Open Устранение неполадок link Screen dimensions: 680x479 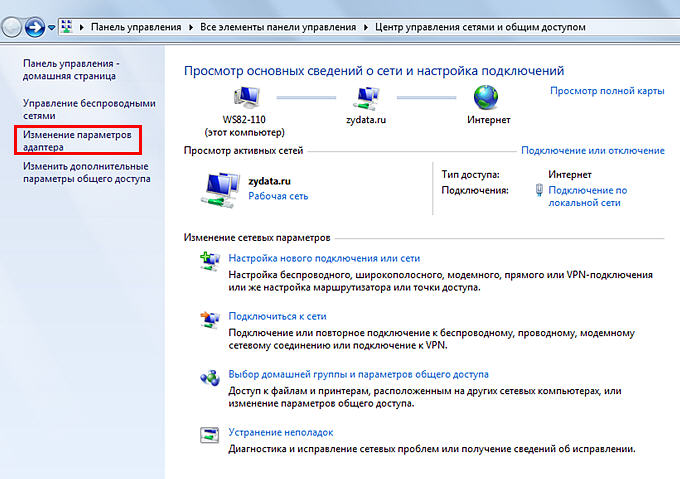pyautogui.click(x=281, y=433)
